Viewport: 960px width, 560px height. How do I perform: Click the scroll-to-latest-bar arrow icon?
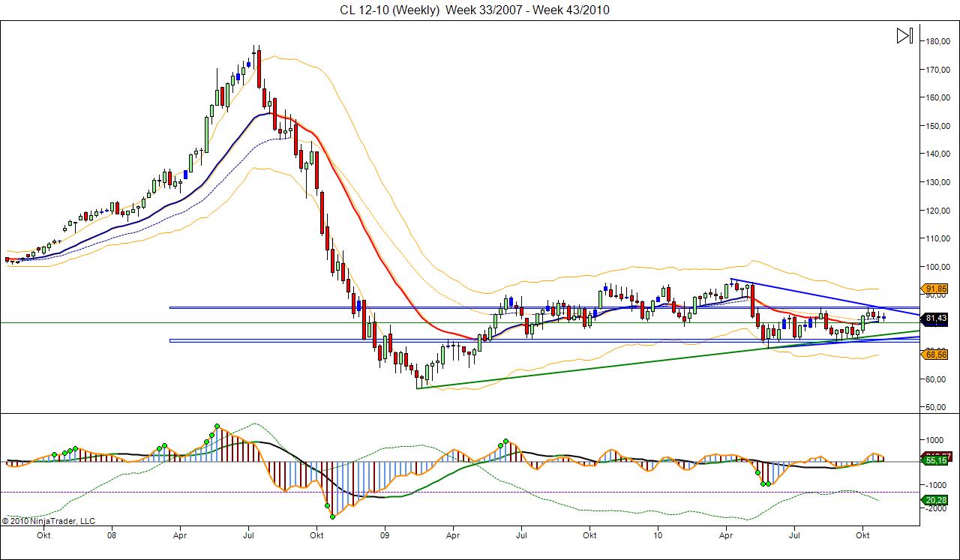[904, 35]
